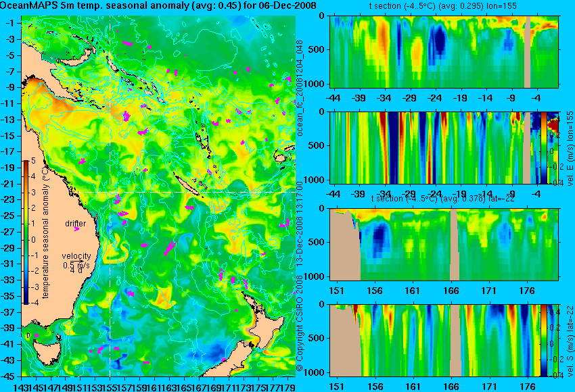Click the temperature anomaly color bar on the map

(26, 232)
